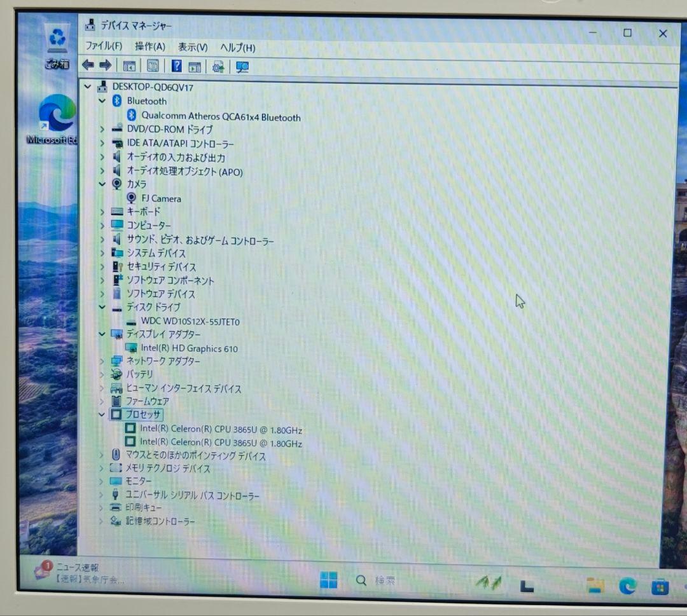Open the 表示(V) menu
687x616 pixels.
click(x=193, y=47)
